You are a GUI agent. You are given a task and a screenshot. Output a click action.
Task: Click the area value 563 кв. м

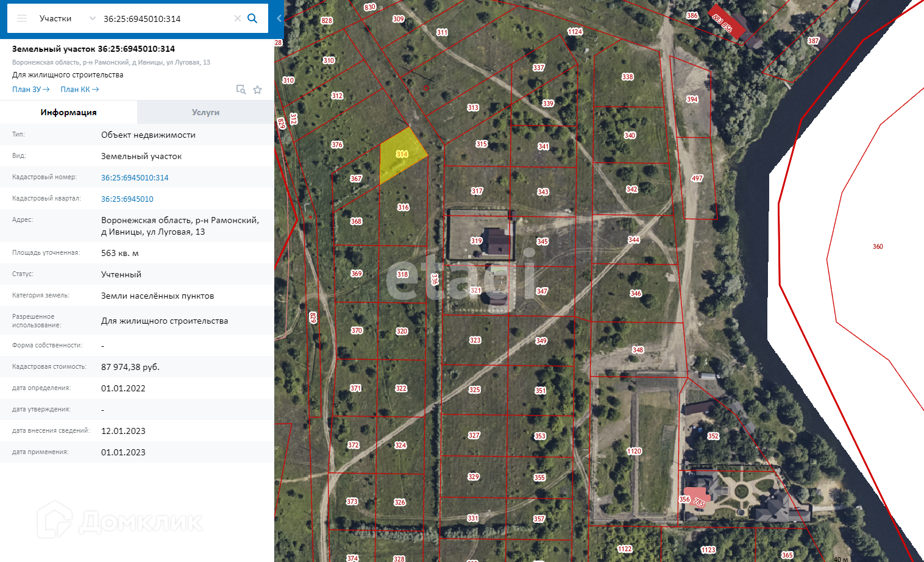pyautogui.click(x=120, y=253)
